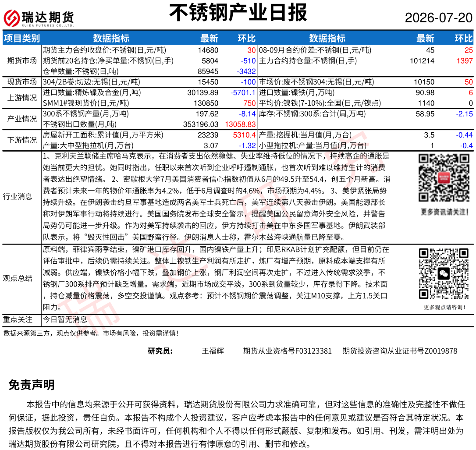Click the 期货市场 category cell

click(x=21, y=61)
